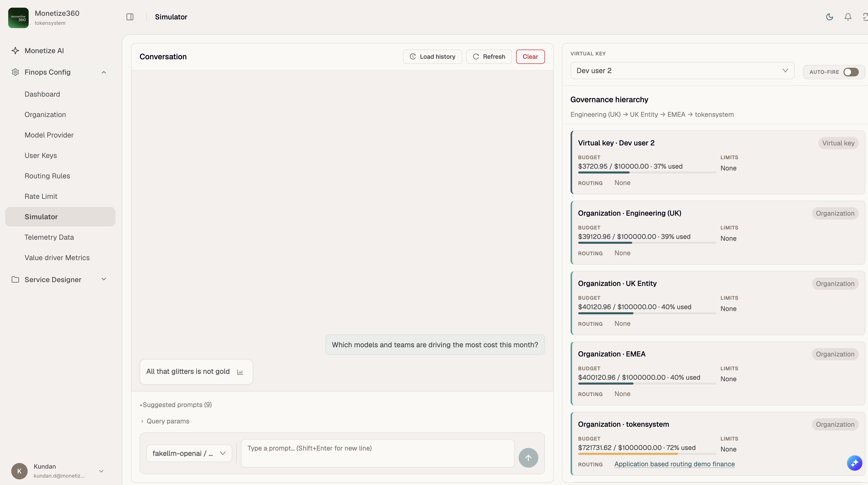Viewport: 868px width, 485px height.
Task: Click the kundan.d@monetiz... email text
Action: (59, 476)
